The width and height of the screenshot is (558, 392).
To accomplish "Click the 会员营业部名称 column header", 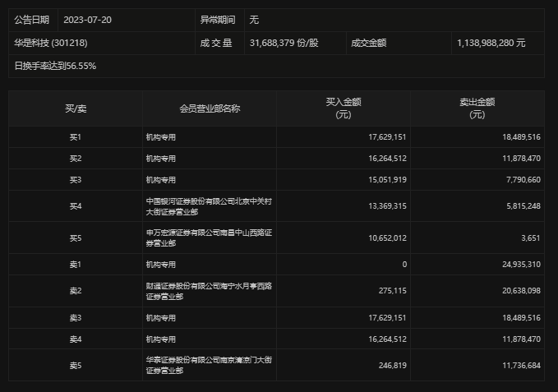I will 210,108.
